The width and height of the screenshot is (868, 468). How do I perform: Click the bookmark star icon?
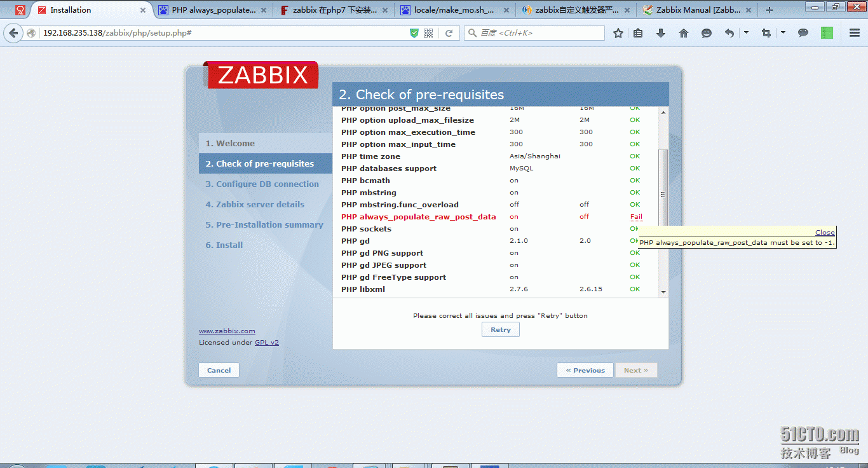click(618, 33)
